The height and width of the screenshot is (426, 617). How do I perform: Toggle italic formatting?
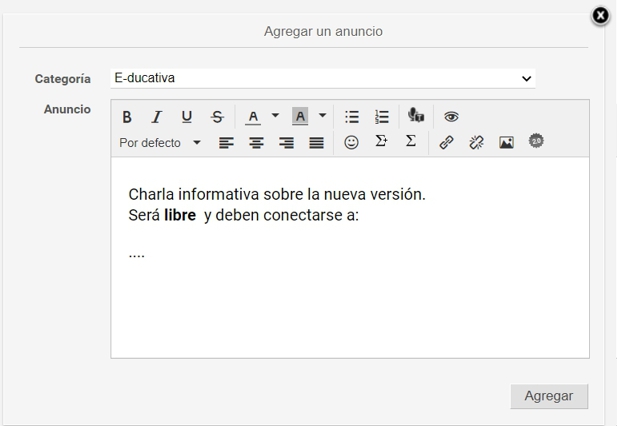click(x=156, y=117)
